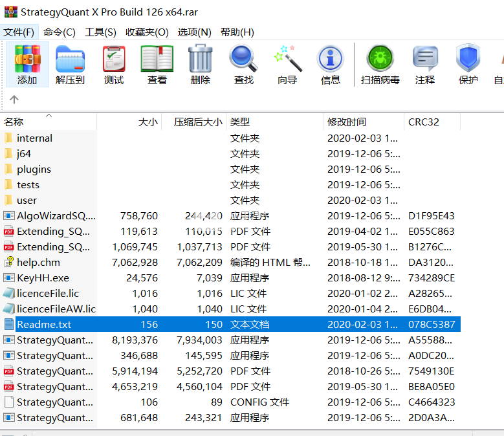Open the Tools (工具) menu

[101, 32]
